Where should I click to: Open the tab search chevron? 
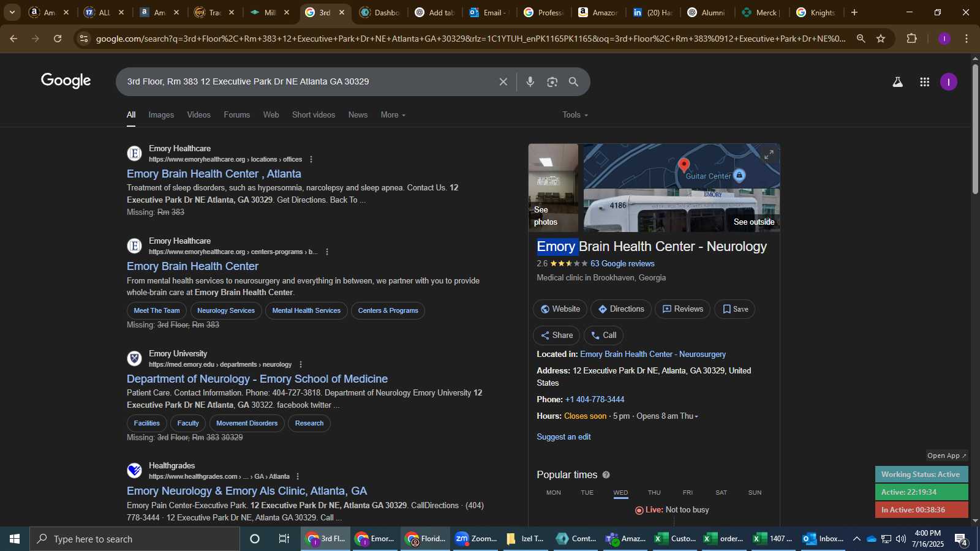(x=12, y=12)
